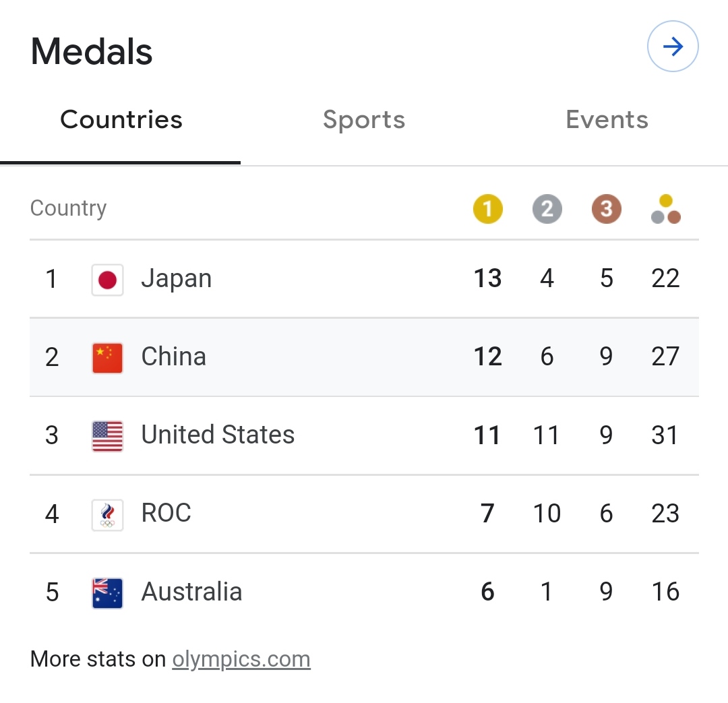
Task: Click the Japan flag icon
Action: click(x=107, y=280)
